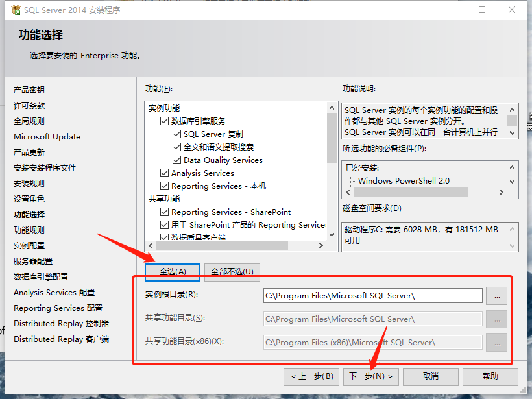The height and width of the screenshot is (399, 532).
Task: Click the 取消 button
Action: 431,376
